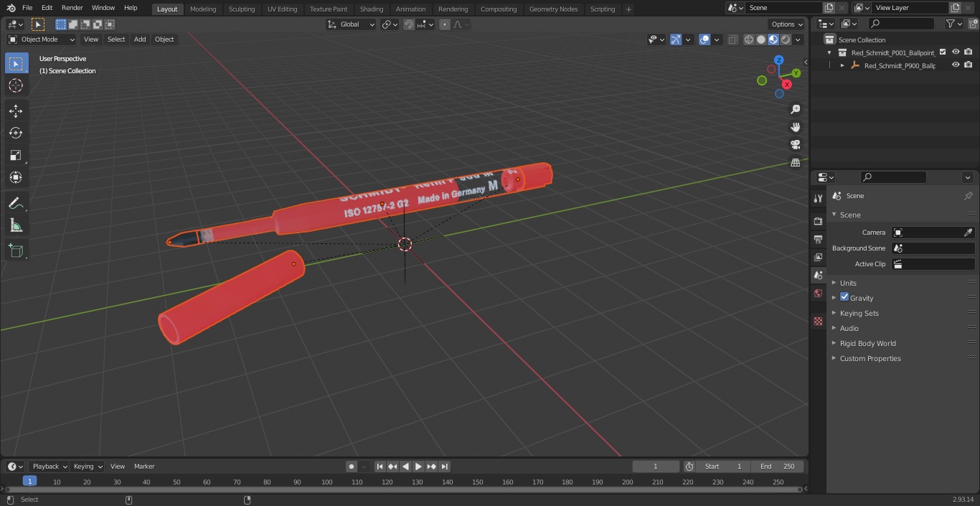The height and width of the screenshot is (506, 980).
Task: Select the Annotate tool
Action: [16, 203]
